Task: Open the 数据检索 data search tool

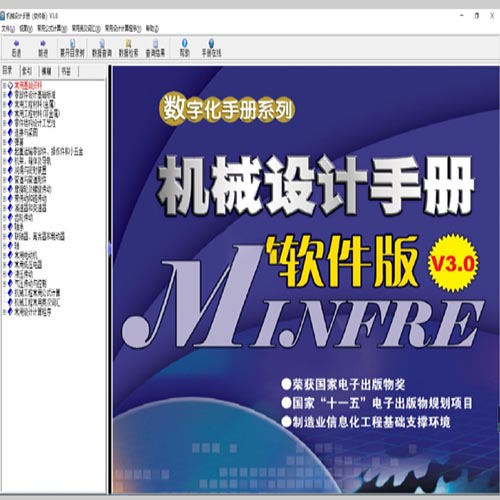Action: pos(128,48)
